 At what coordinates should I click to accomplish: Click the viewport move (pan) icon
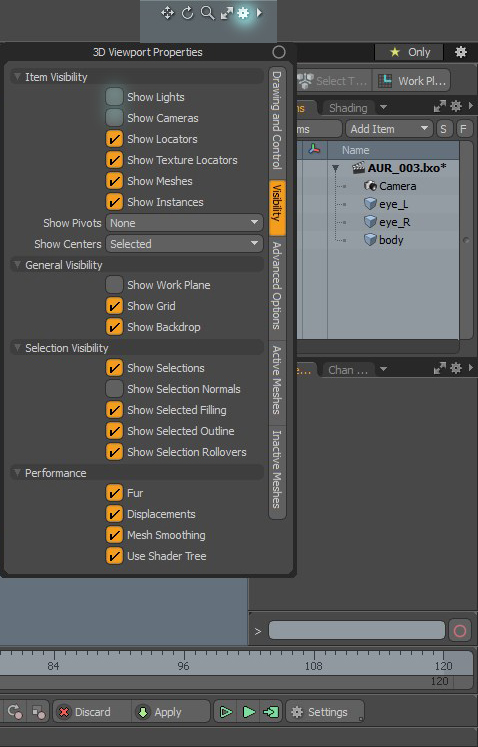(167, 13)
